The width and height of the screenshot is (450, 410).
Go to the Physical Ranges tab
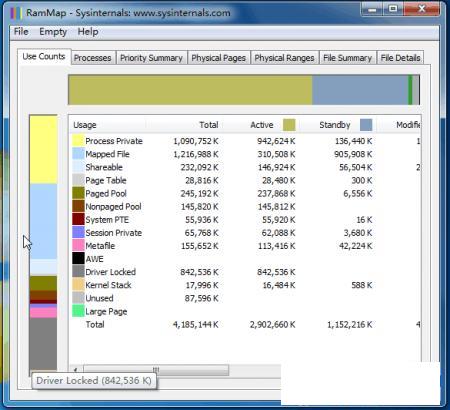click(x=284, y=58)
